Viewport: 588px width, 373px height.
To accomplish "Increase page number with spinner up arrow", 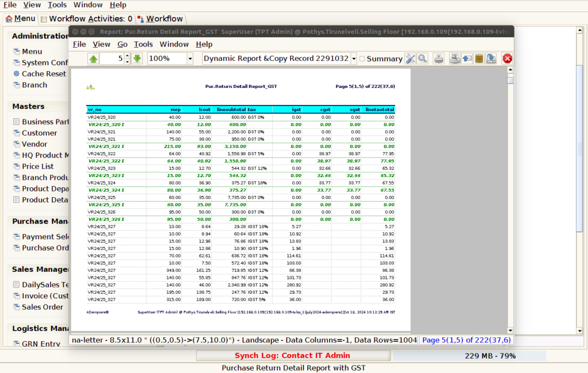I will pyautogui.click(x=127, y=56).
